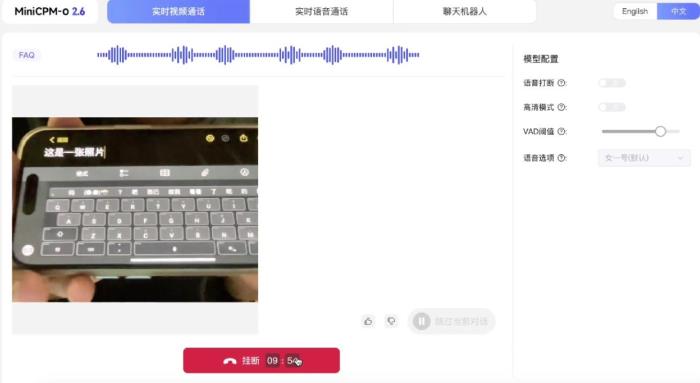Adjust the VAD阈值 slider handle

661,131
